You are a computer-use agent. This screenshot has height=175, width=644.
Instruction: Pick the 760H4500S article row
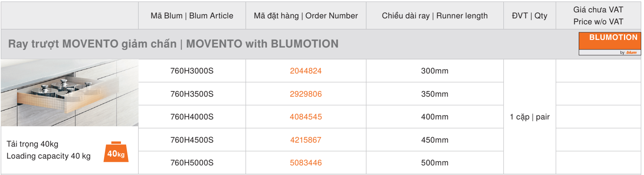(192, 140)
